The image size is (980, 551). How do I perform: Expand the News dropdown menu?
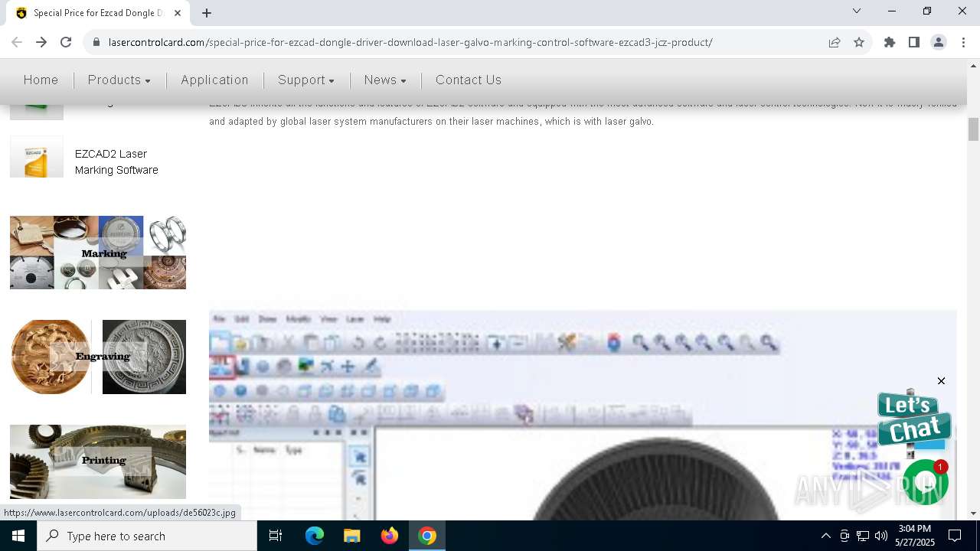[385, 80]
